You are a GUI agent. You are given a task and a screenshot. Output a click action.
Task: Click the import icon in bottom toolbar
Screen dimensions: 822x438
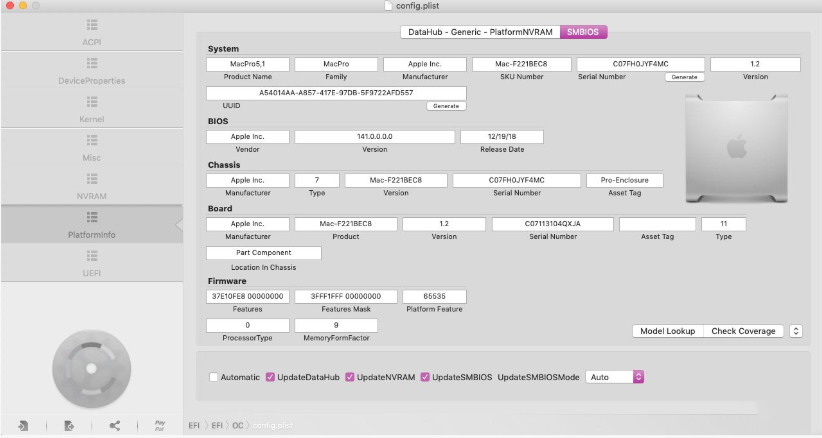click(x=23, y=425)
